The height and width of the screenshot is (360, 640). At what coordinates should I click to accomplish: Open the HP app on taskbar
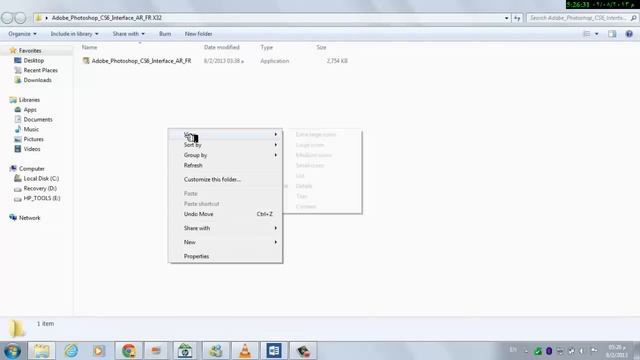[x=185, y=351]
